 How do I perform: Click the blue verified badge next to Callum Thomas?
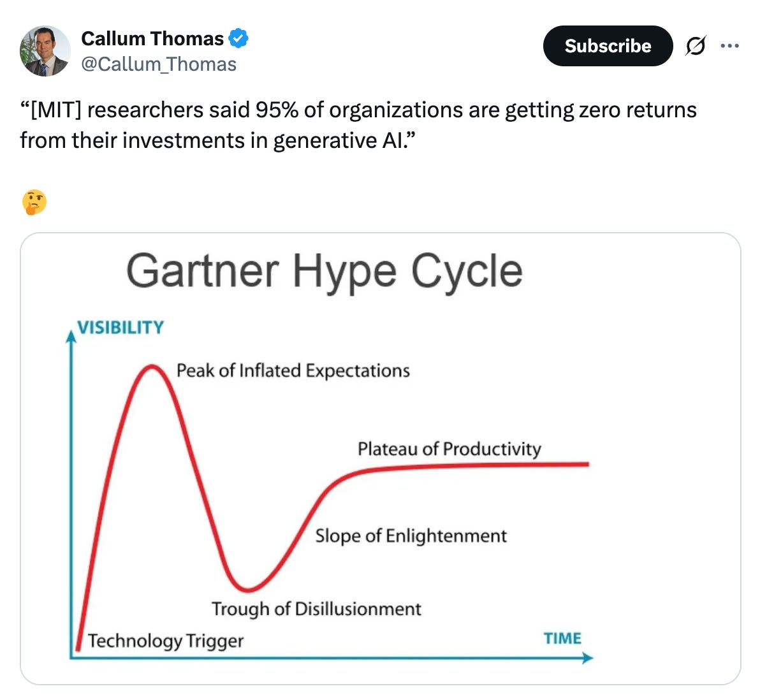point(238,38)
